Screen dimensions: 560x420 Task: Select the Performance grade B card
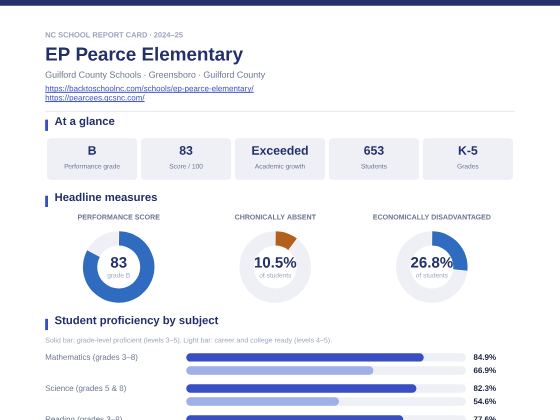point(92,159)
